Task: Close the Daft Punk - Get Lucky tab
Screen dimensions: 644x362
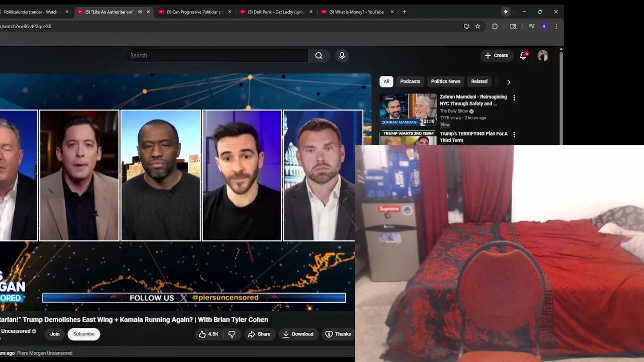Action: [x=311, y=12]
